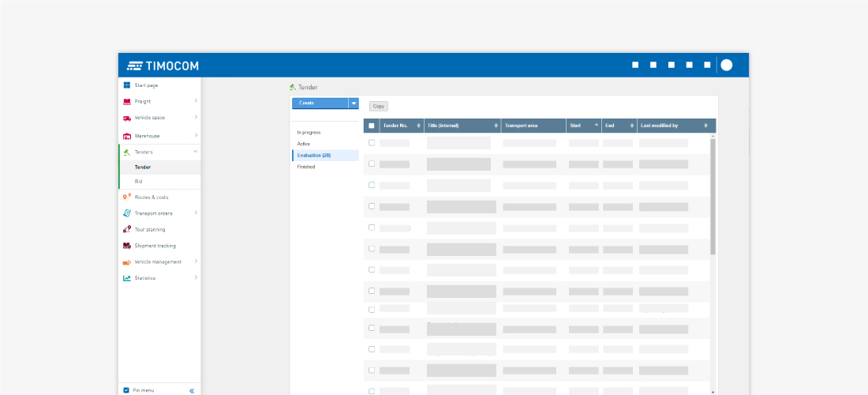Open Tour planning icon
Image resolution: width=868 pixels, height=395 pixels.
[126, 229]
